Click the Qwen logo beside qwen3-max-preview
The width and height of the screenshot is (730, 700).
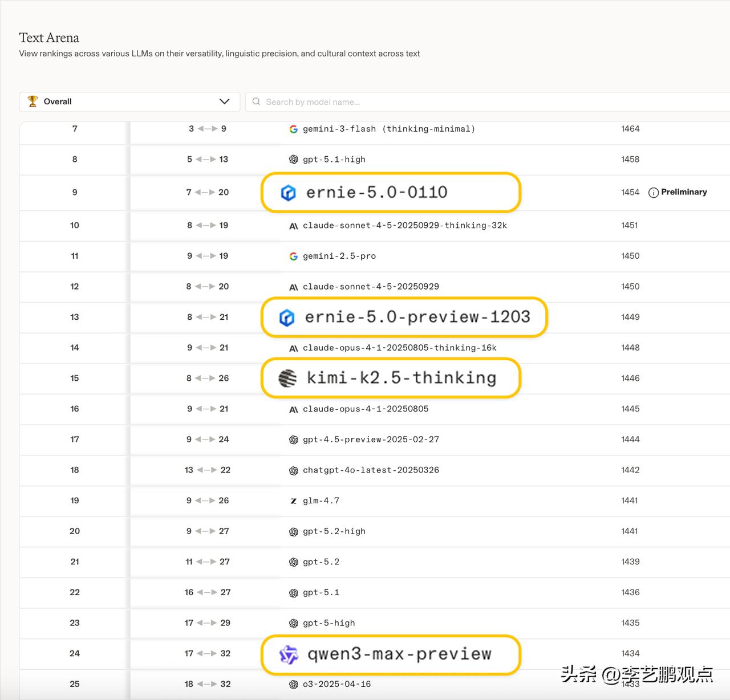tap(289, 655)
